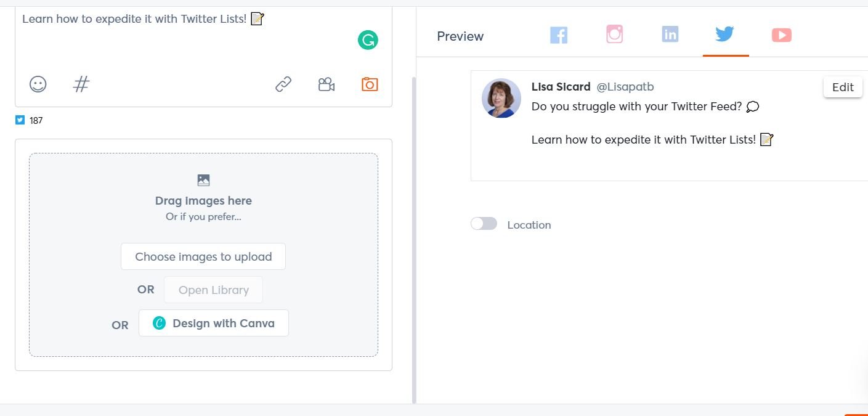The height and width of the screenshot is (416, 868).
Task: Edit the tweet preview
Action: click(x=842, y=87)
